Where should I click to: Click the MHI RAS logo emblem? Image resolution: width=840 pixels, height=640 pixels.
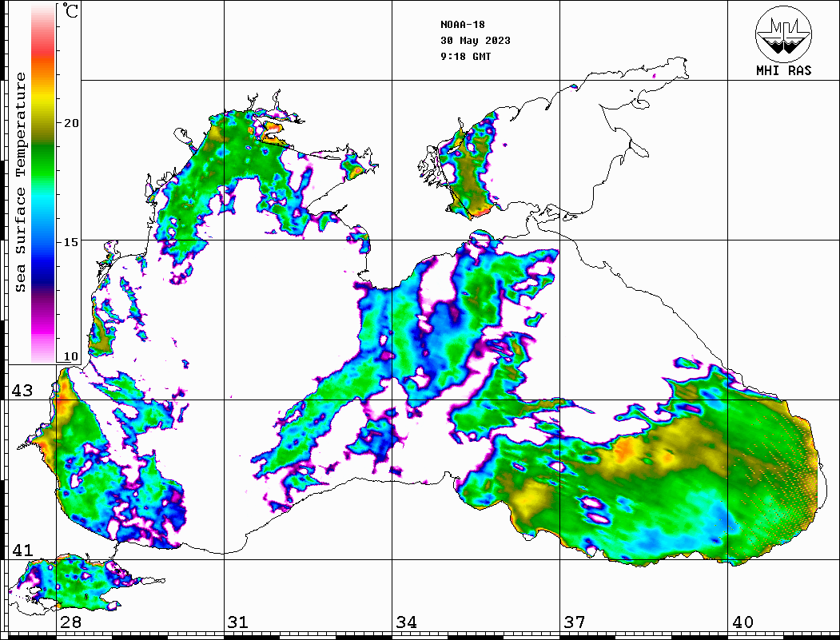[x=783, y=34]
